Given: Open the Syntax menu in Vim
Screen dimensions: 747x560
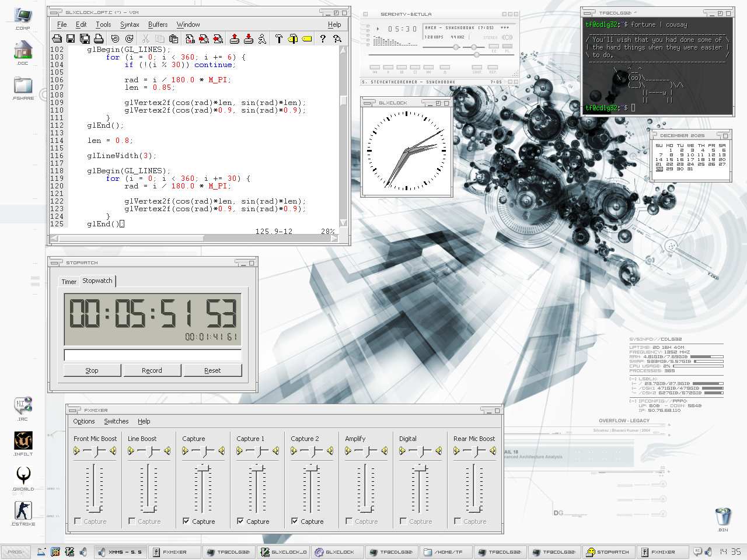Looking at the screenshot, I should coord(130,24).
